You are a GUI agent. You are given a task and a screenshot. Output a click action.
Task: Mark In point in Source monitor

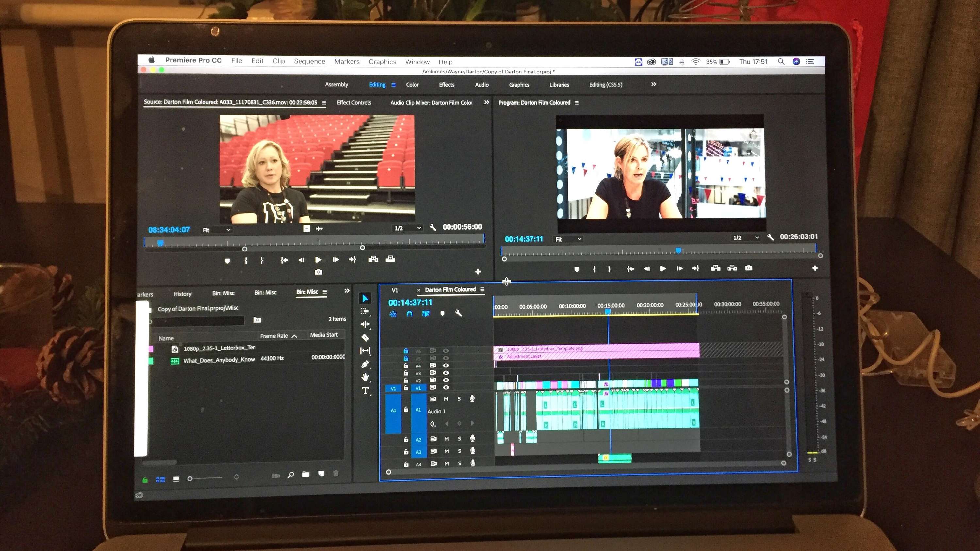coord(246,261)
